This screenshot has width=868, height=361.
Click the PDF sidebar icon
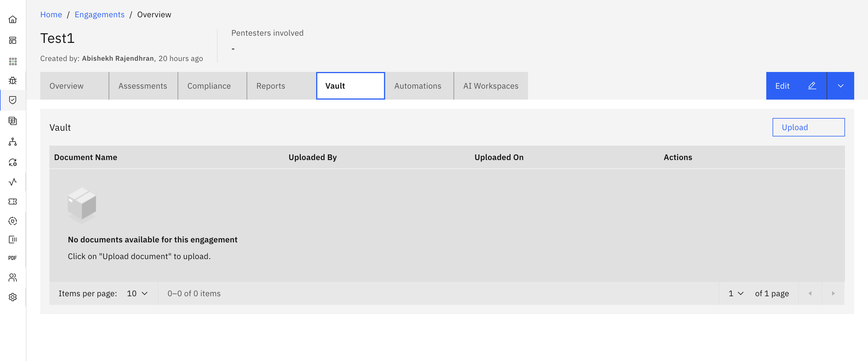[x=13, y=258]
